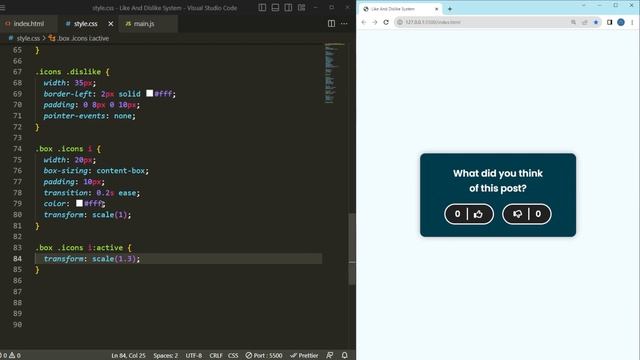Screen dimensions: 640x360
Task: Open editor More Actions ellipsis
Action: pyautogui.click(x=344, y=24)
